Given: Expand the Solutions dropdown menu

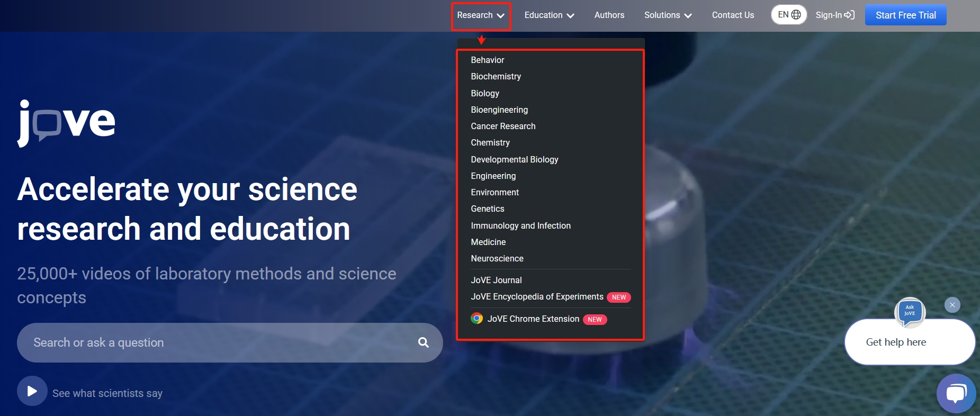Looking at the screenshot, I should click(668, 15).
